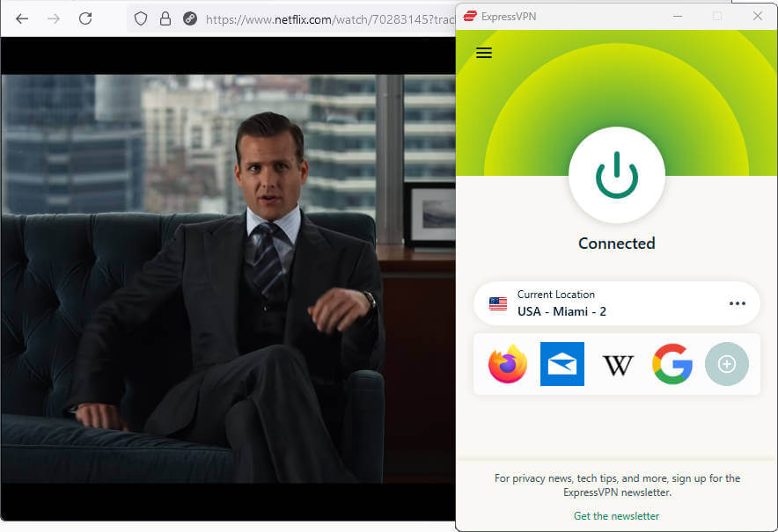Open ExpressVPN hamburger menu
Screen dimensions: 778x532
[x=484, y=53]
